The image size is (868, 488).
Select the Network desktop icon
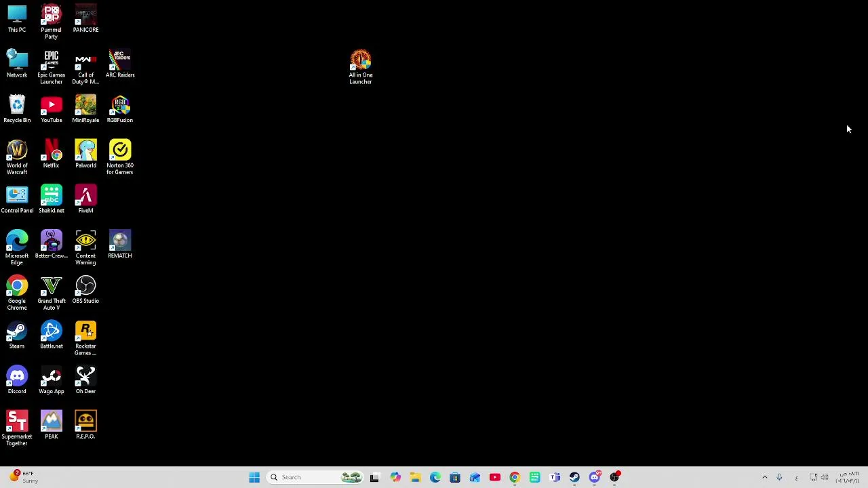(17, 64)
